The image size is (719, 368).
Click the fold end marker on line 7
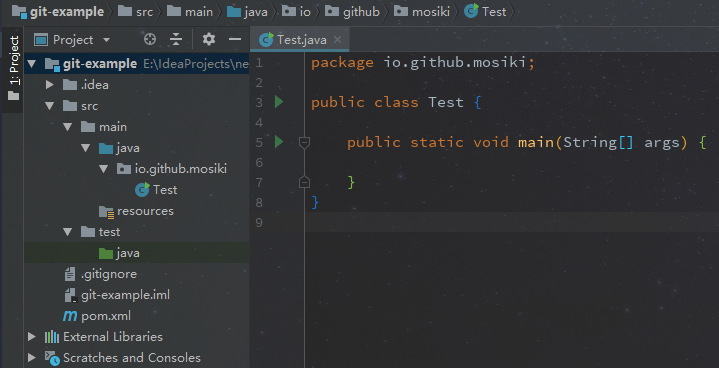[x=304, y=182]
